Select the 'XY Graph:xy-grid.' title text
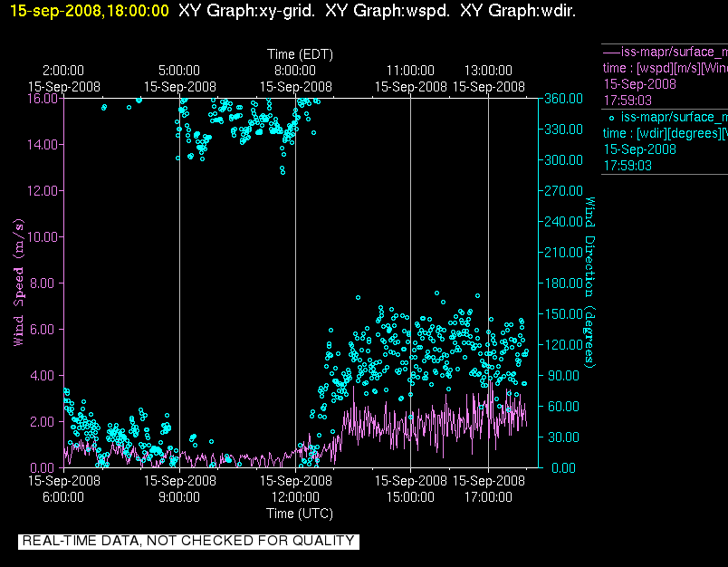The height and width of the screenshot is (567, 728). [246, 10]
